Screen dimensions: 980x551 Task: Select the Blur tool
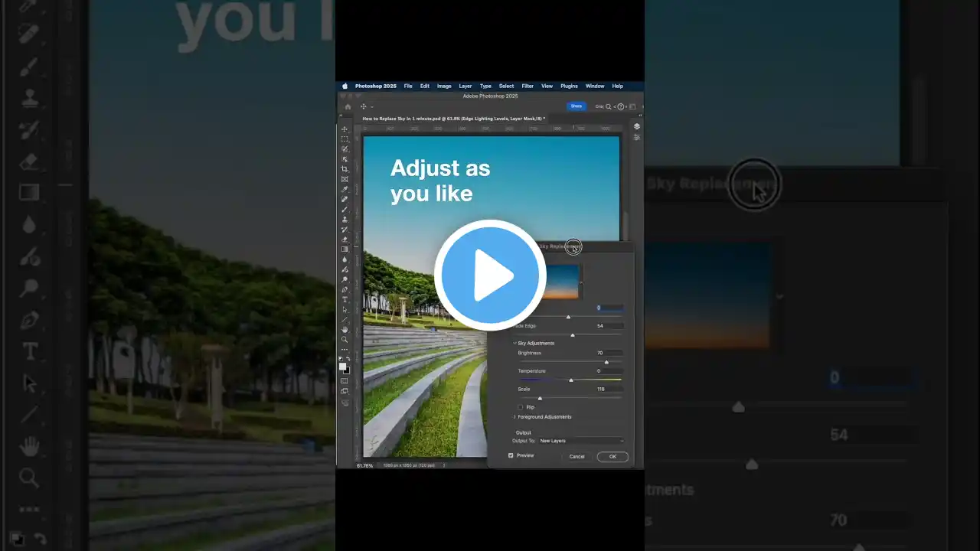tap(345, 259)
